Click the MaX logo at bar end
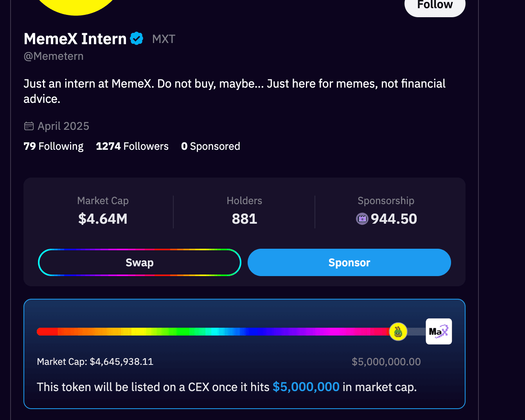The width and height of the screenshot is (525, 420). 439,332
